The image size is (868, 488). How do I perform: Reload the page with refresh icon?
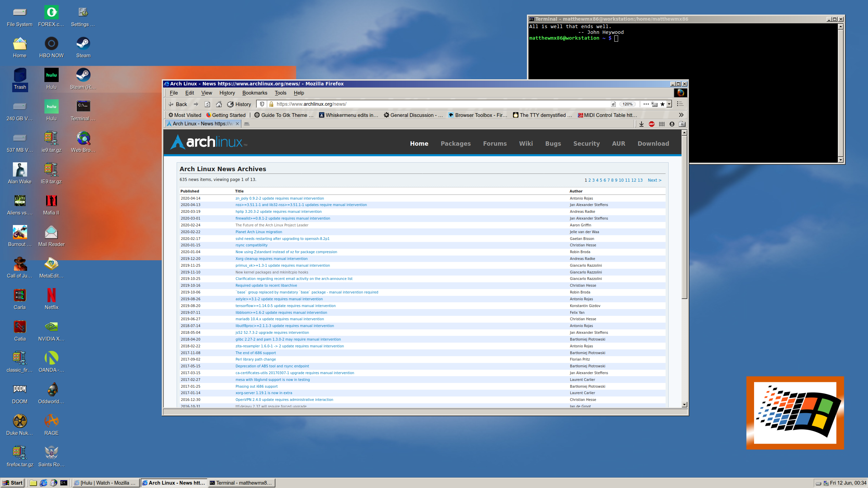click(x=208, y=104)
